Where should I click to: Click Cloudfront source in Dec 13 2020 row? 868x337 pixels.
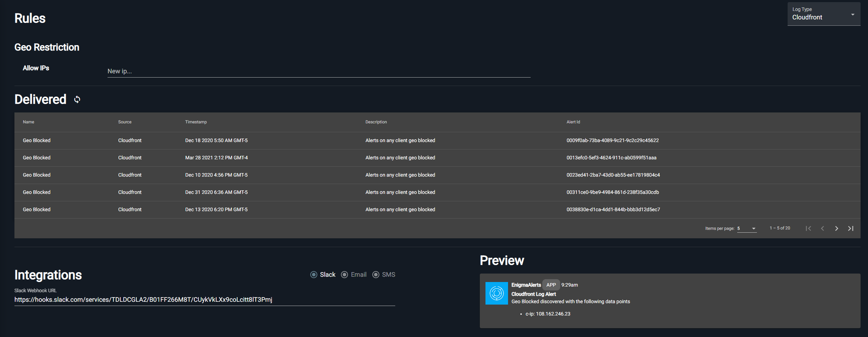click(130, 209)
